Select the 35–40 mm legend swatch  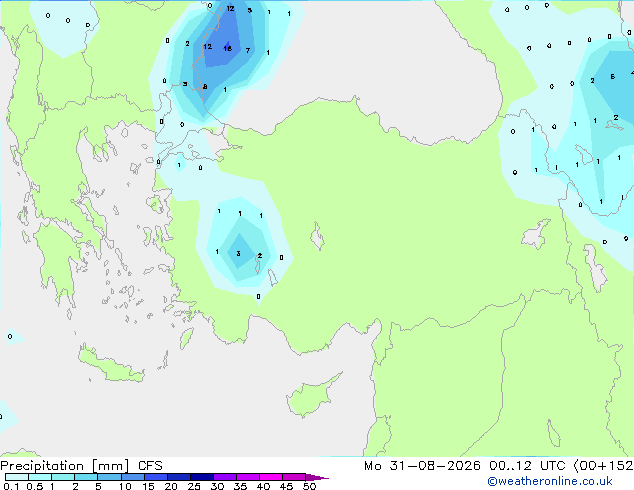248,477
